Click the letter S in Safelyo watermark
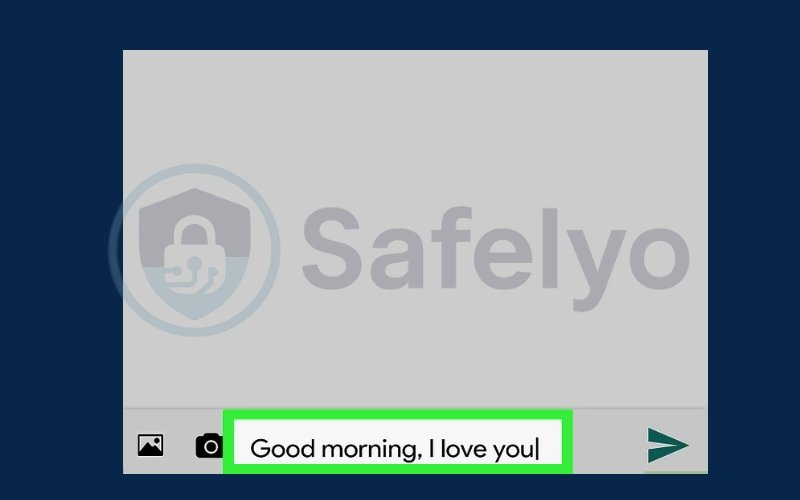 332,247
